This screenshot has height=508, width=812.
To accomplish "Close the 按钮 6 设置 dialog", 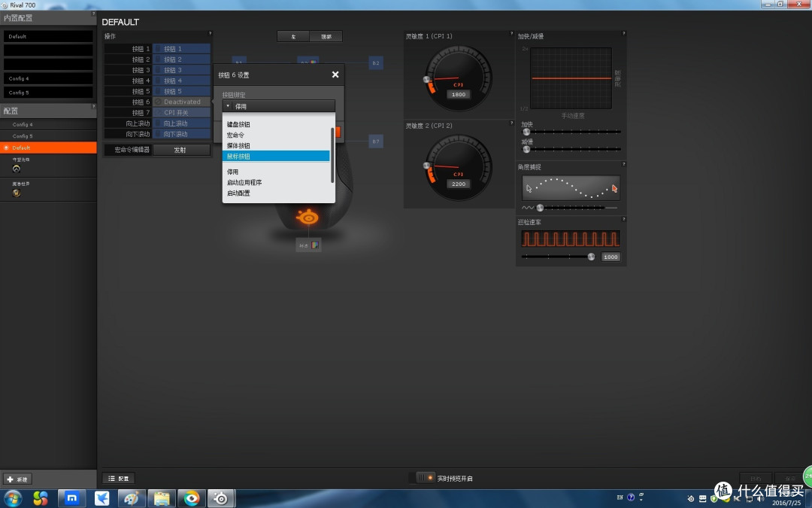I will click(x=335, y=75).
